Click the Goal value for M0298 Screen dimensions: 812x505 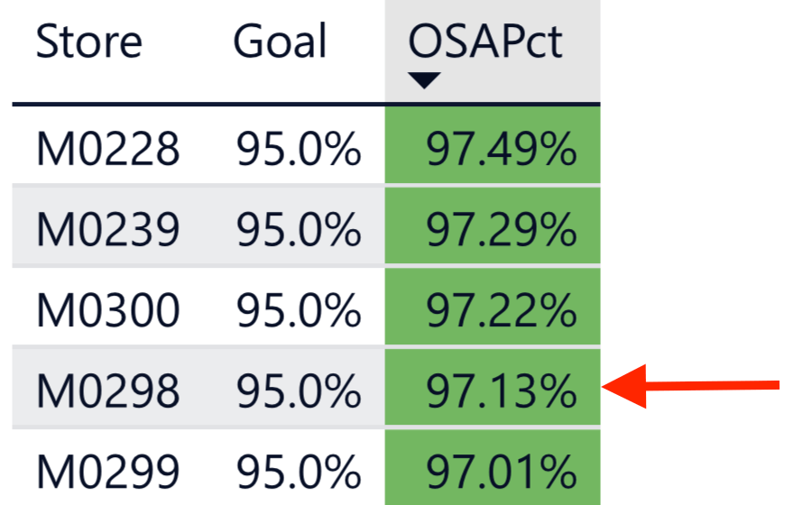pos(299,390)
